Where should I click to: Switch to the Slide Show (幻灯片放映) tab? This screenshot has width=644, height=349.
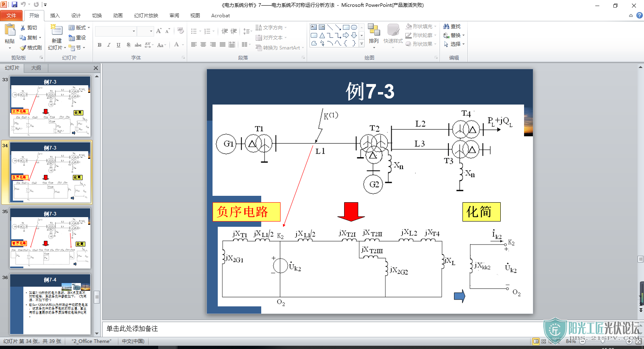[146, 16]
